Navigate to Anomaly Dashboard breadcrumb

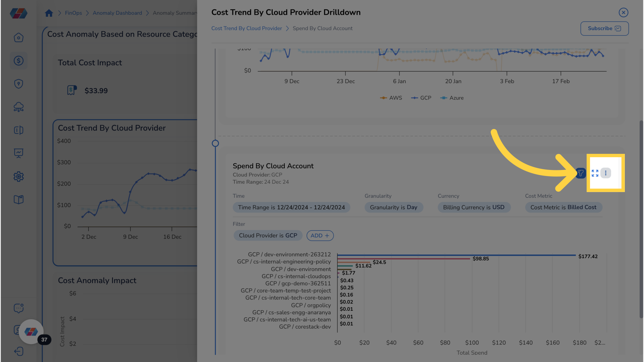pyautogui.click(x=117, y=13)
